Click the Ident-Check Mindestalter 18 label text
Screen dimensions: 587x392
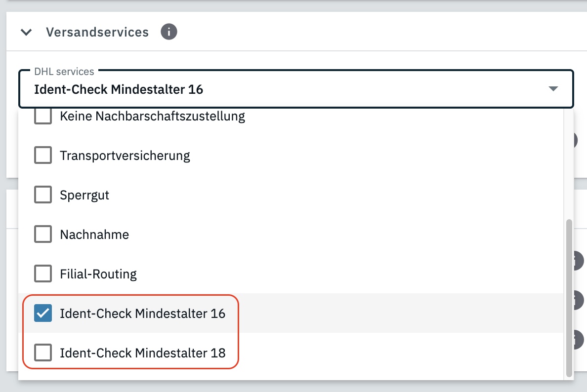[x=142, y=353]
